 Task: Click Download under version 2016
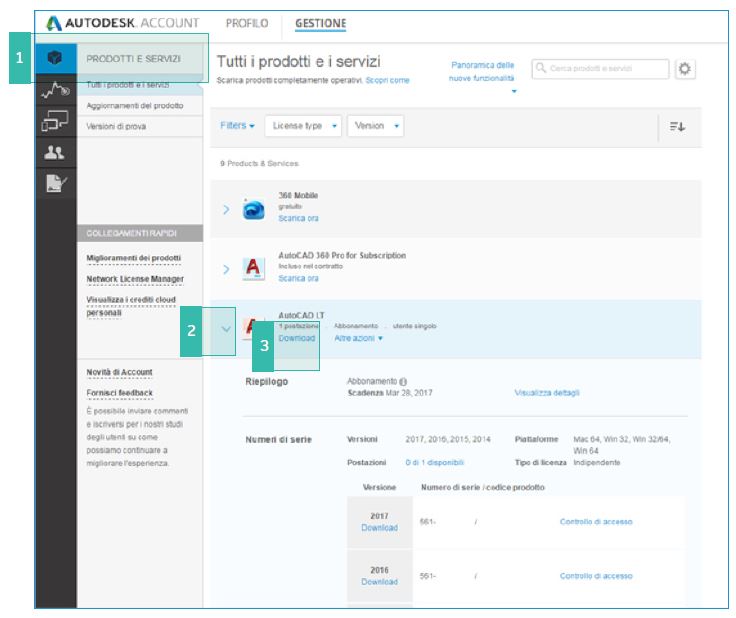(379, 581)
